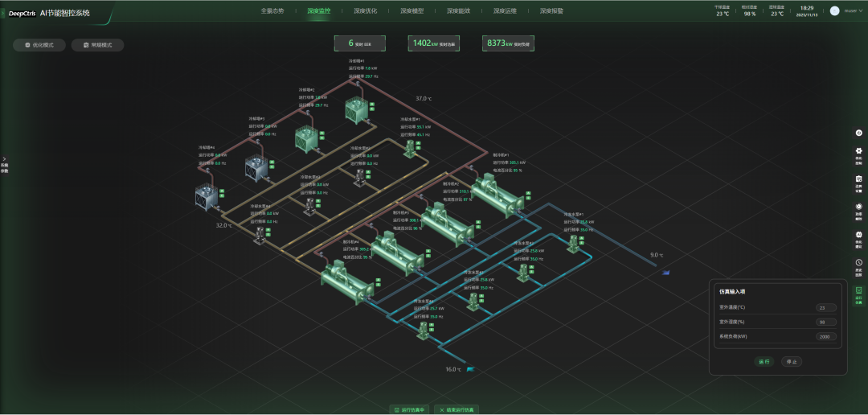Click the user avatar icon
The height and width of the screenshot is (415, 868).
pos(834,11)
